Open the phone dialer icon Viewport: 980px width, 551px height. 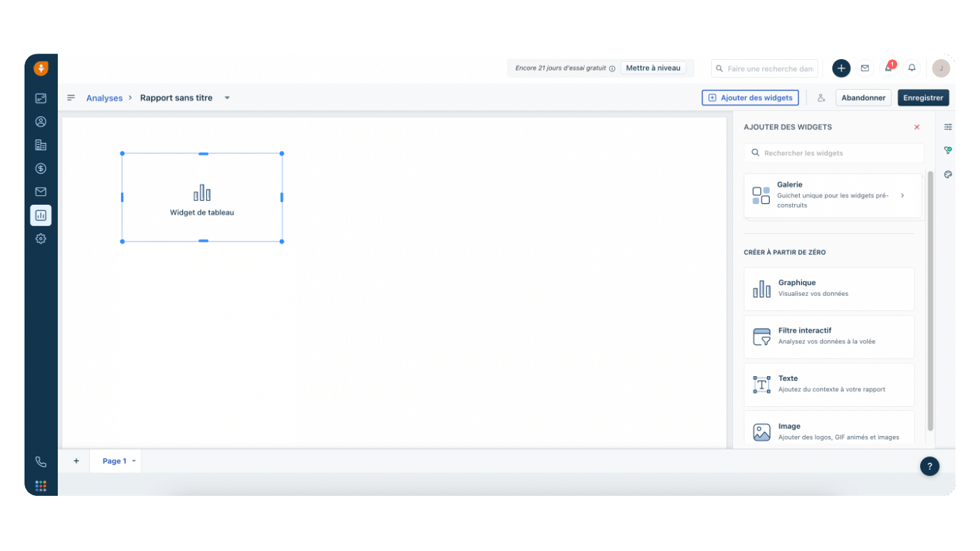(x=41, y=462)
